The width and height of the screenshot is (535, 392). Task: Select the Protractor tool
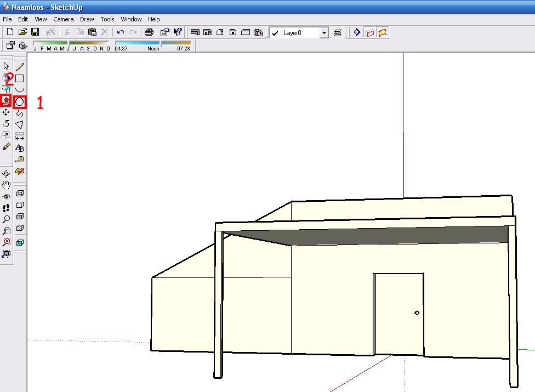pos(19,171)
